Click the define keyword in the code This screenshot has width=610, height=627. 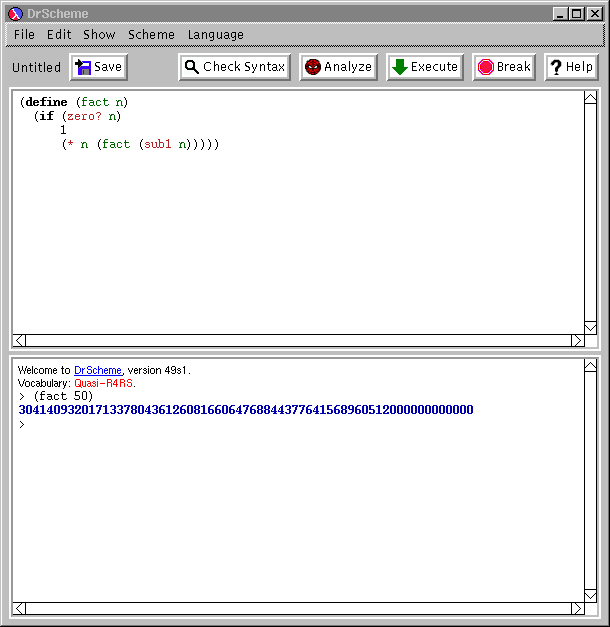pyautogui.click(x=46, y=102)
